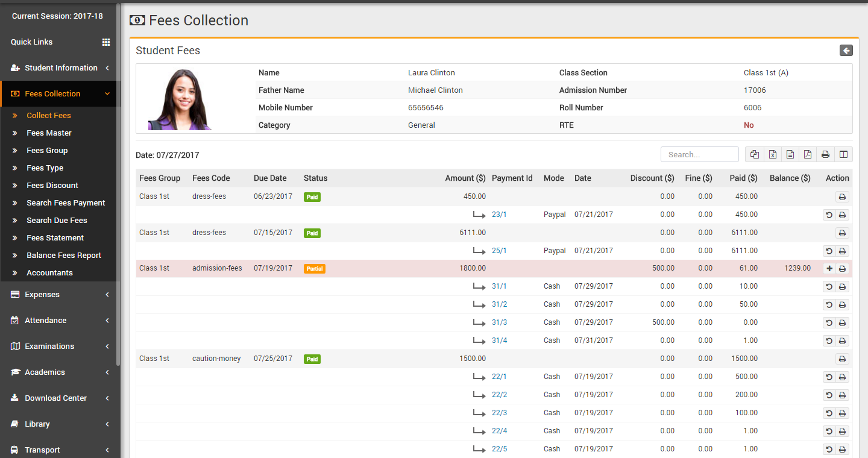Click the Search input field
Viewport: 868px width, 458px height.
tap(699, 154)
